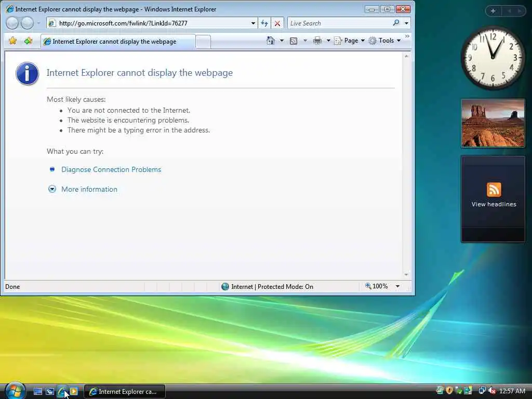Click the 'Done' status bar text
The height and width of the screenshot is (399, 532).
tap(12, 287)
